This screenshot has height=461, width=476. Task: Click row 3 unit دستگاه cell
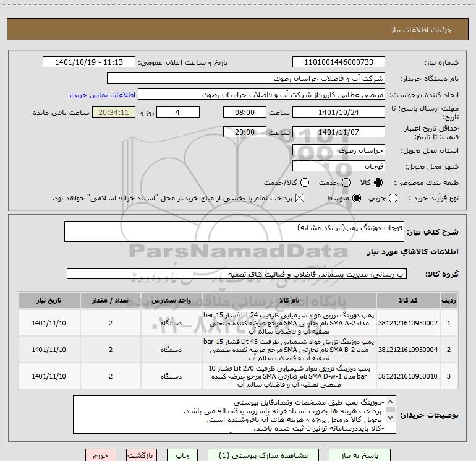[171, 376]
